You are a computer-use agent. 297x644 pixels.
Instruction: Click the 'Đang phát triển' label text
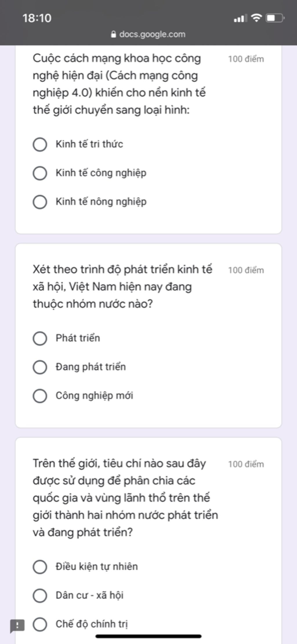pos(91,367)
